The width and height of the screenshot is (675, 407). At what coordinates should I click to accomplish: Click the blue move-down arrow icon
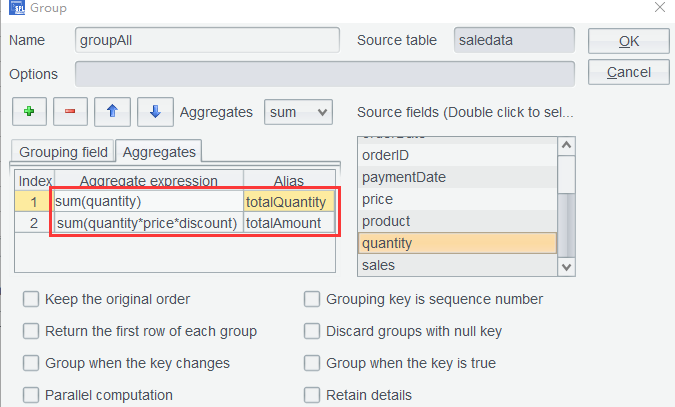click(x=154, y=112)
